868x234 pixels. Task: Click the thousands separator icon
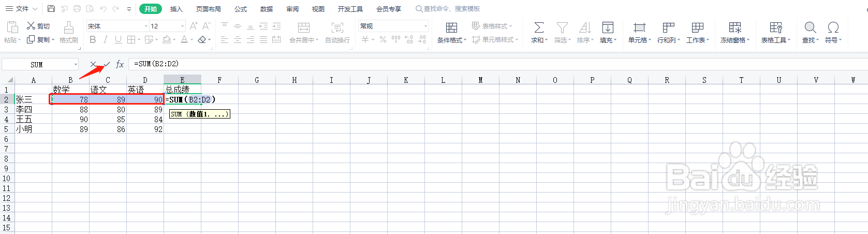coord(396,39)
